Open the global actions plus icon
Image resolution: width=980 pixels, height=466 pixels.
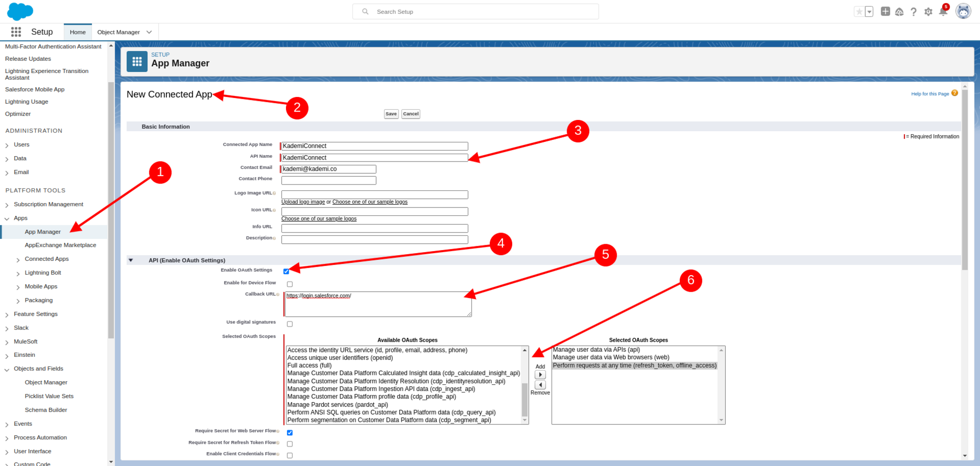tap(885, 11)
